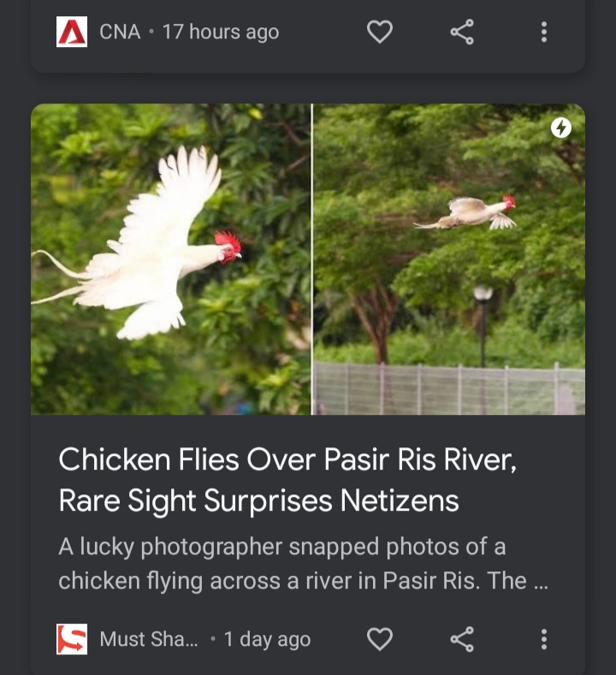Share the Pasir Ris chicken article
This screenshot has height=675, width=616.
point(462,639)
